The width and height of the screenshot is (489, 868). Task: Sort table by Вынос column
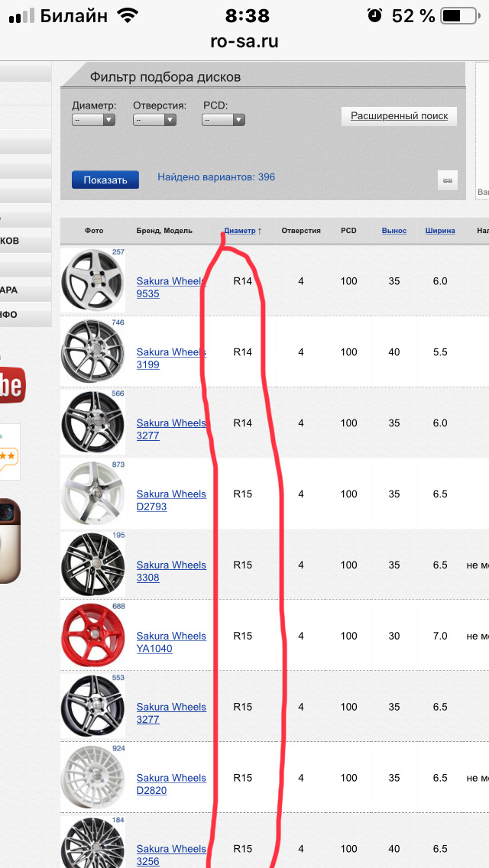point(393,231)
